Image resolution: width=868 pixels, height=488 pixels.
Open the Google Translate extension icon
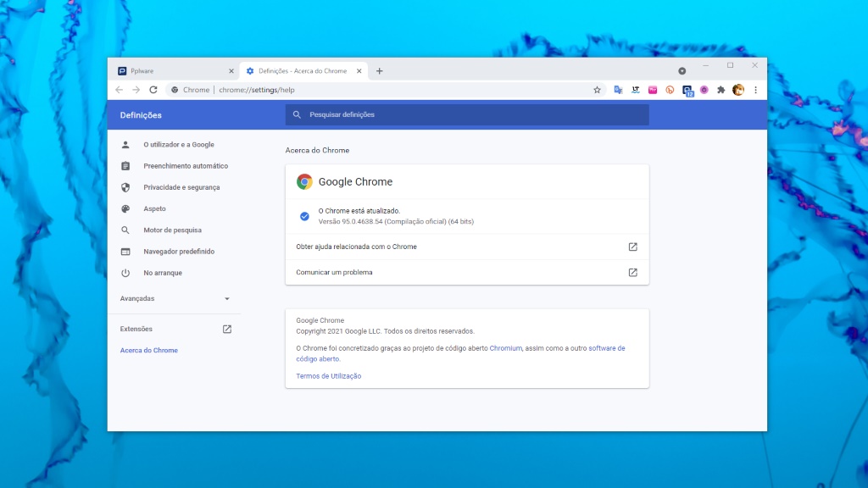(x=618, y=90)
